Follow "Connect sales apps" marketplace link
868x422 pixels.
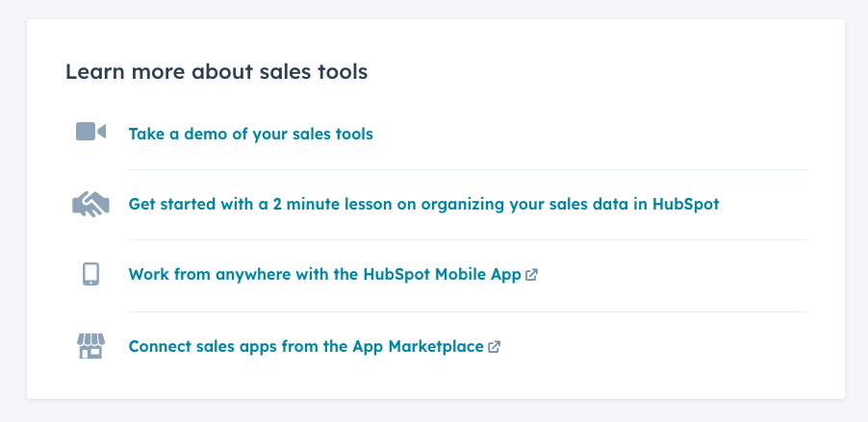click(x=305, y=346)
